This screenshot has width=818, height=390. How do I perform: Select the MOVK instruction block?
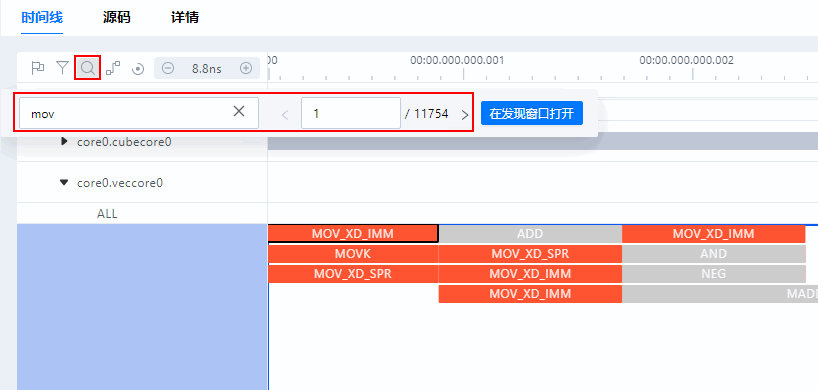click(353, 254)
